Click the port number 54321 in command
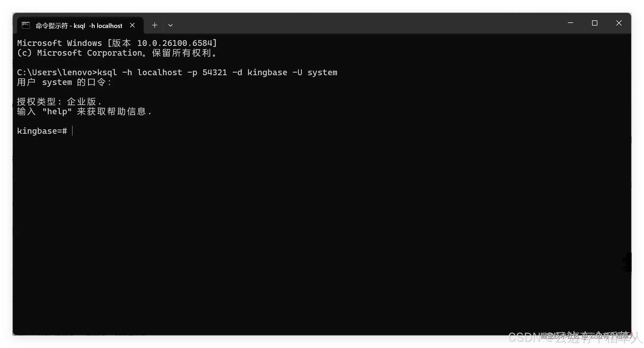The height and width of the screenshot is (348, 644). click(214, 72)
